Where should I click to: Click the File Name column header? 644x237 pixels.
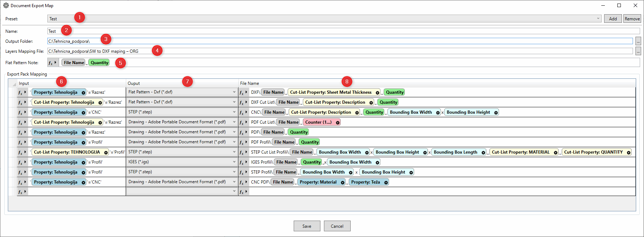click(x=250, y=83)
